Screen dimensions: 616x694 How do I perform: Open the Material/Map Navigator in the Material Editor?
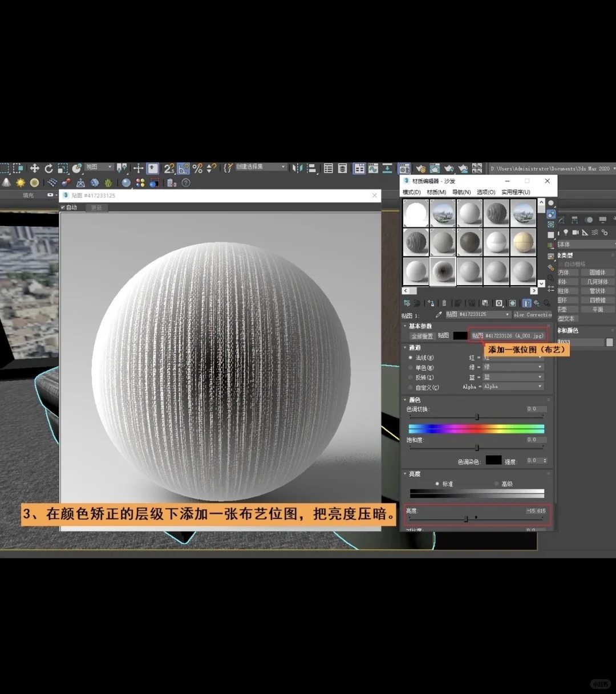tap(548, 303)
